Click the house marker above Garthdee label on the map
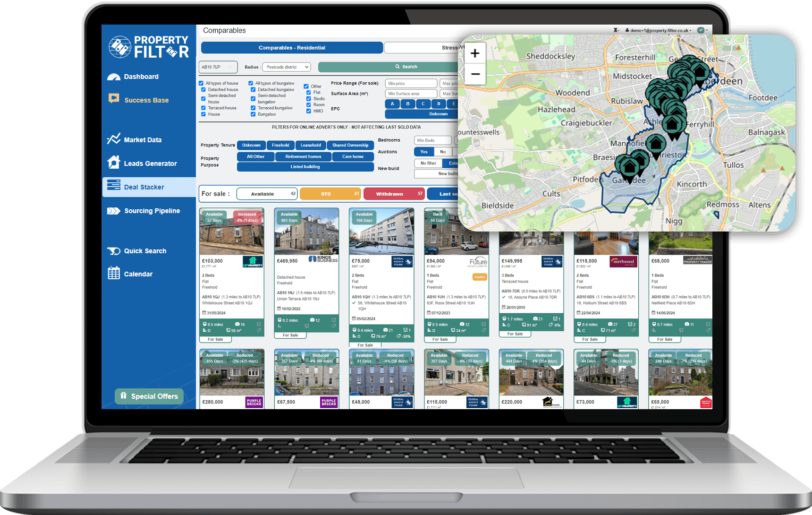 [629, 166]
